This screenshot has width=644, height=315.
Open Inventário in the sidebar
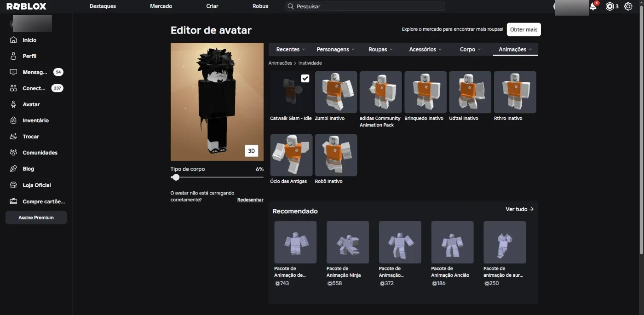(36, 120)
